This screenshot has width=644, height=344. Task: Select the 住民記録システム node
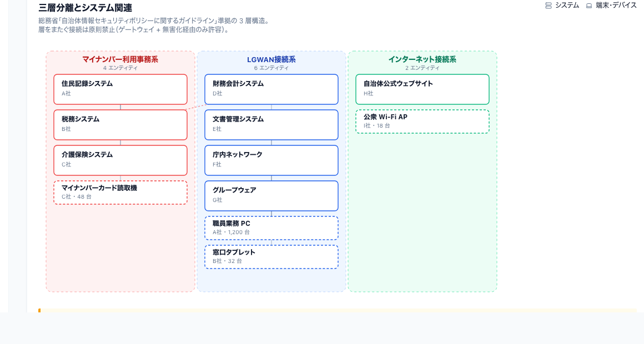120,89
